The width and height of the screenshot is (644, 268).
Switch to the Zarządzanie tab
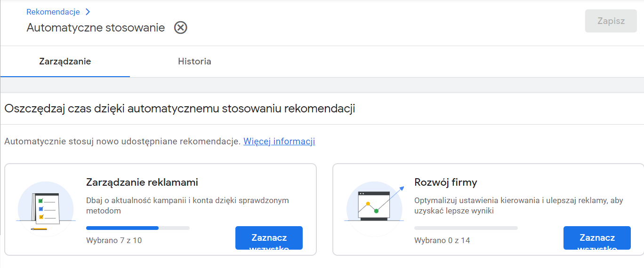[65, 62]
